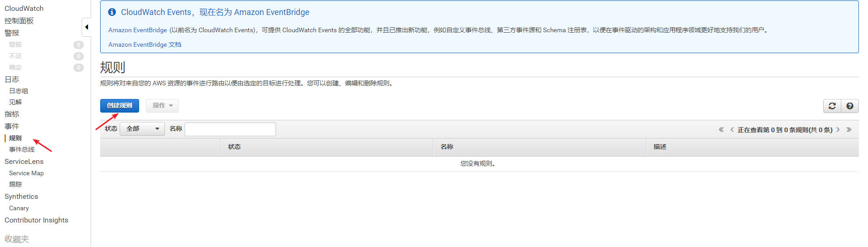Open the 状态 filter dropdown showing 全部
Screen dimensions: 868x247
[142, 129]
